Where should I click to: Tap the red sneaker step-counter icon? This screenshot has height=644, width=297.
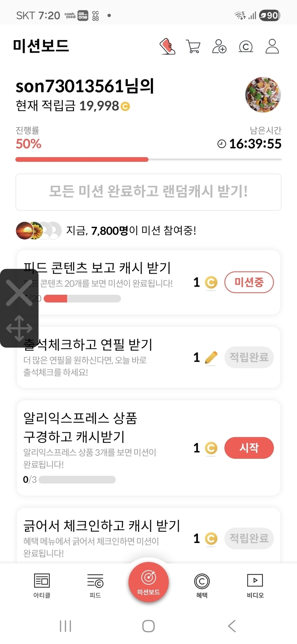167,47
